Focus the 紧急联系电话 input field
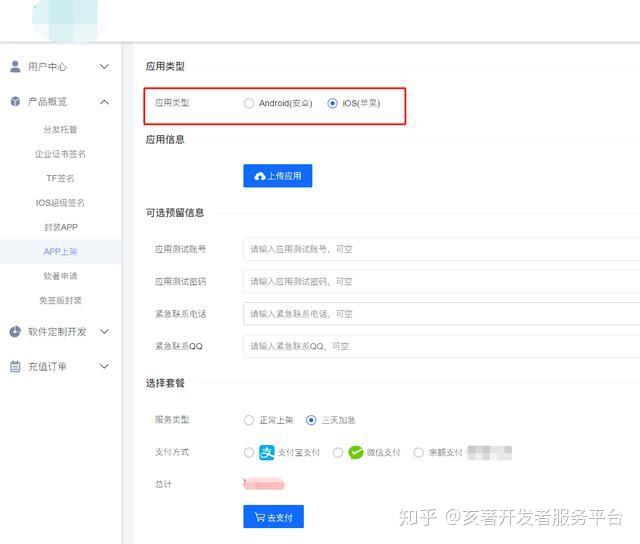Viewport: 640px width, 544px height. coord(442,314)
